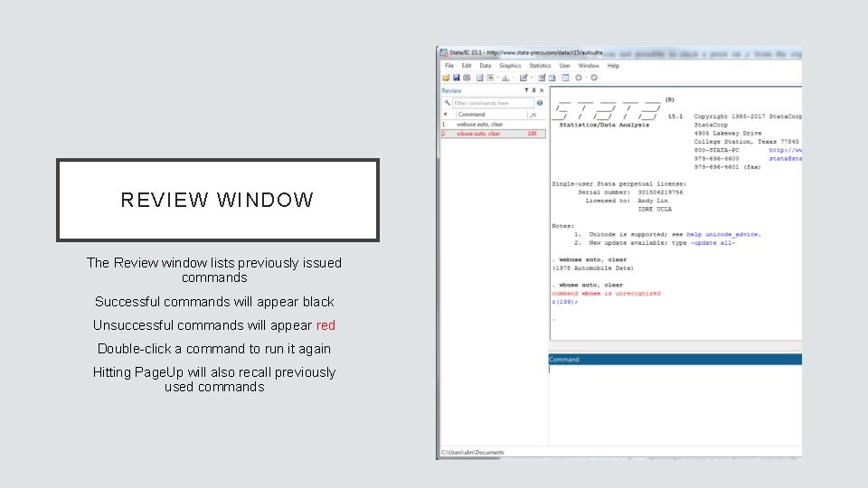Expand the Viewer toolbar dropdown arrow
The width and height of the screenshot is (868, 488).
pos(498,78)
